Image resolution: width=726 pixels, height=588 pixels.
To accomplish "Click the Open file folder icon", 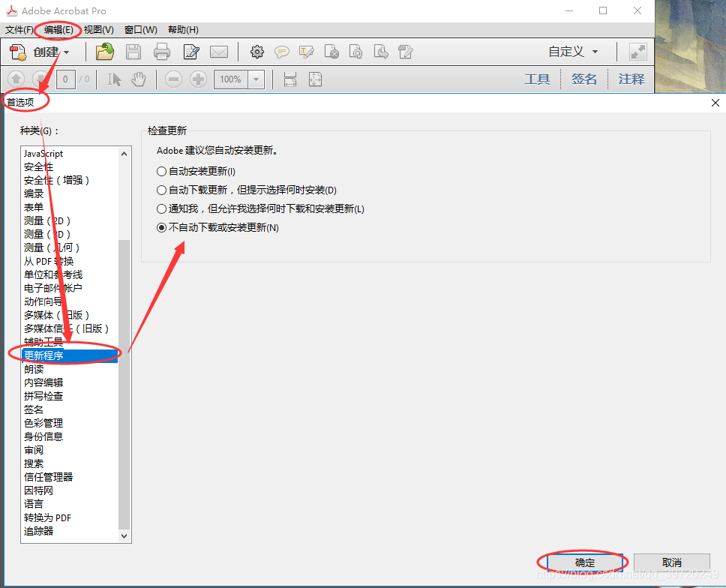I will [105, 52].
